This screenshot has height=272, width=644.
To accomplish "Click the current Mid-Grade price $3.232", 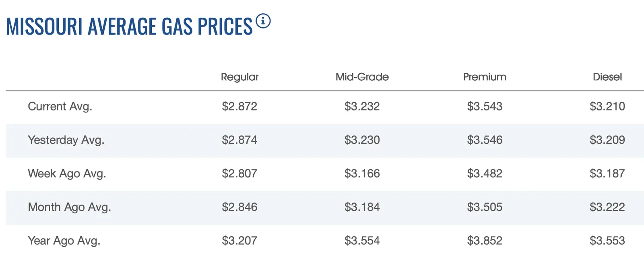I will 362,106.
